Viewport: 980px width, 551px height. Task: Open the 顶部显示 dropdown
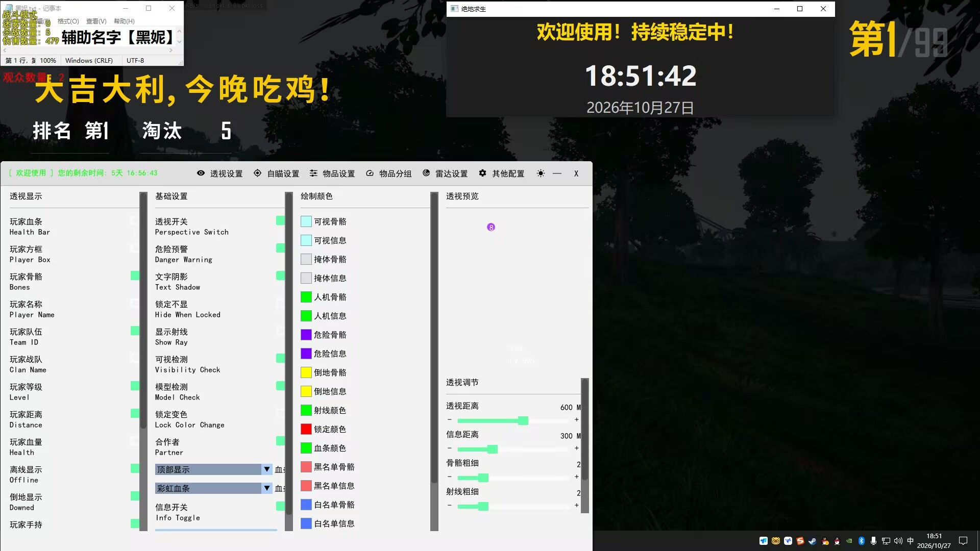(213, 469)
